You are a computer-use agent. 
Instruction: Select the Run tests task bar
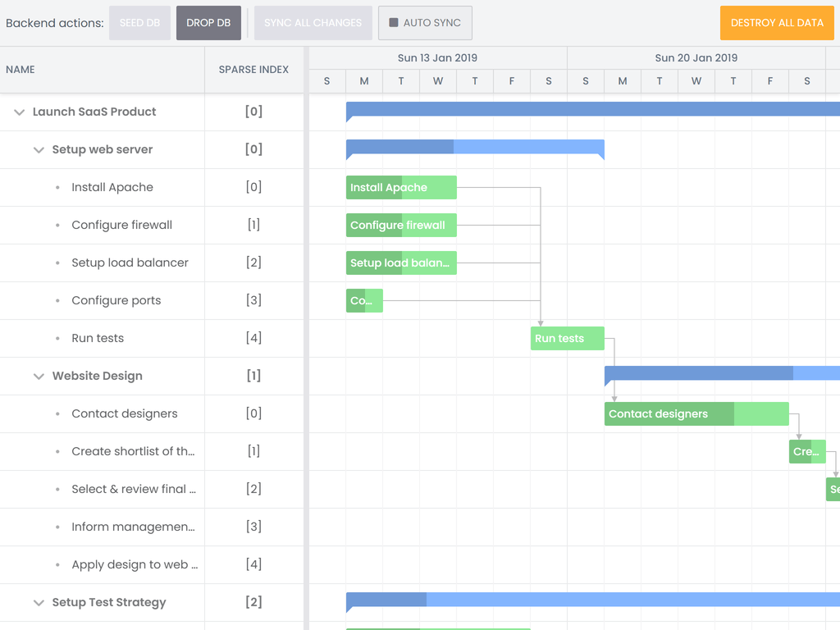[x=567, y=338]
